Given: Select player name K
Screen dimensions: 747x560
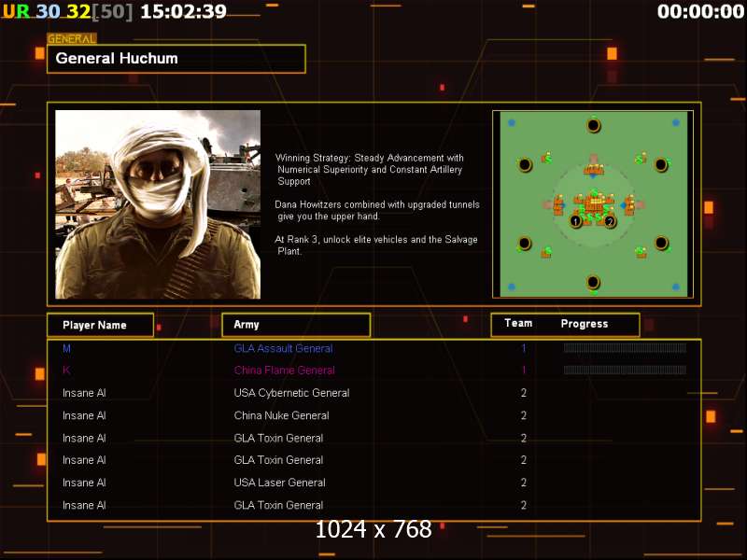Looking at the screenshot, I should 66,370.
